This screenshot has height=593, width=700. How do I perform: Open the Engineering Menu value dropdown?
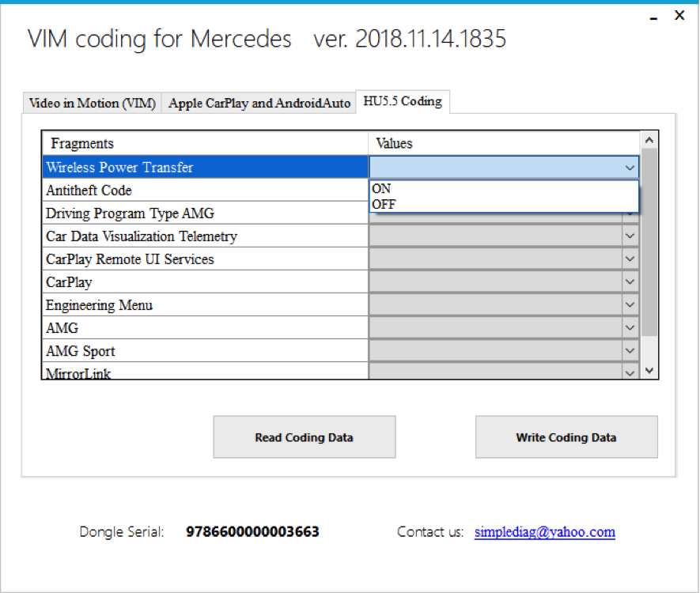point(630,304)
